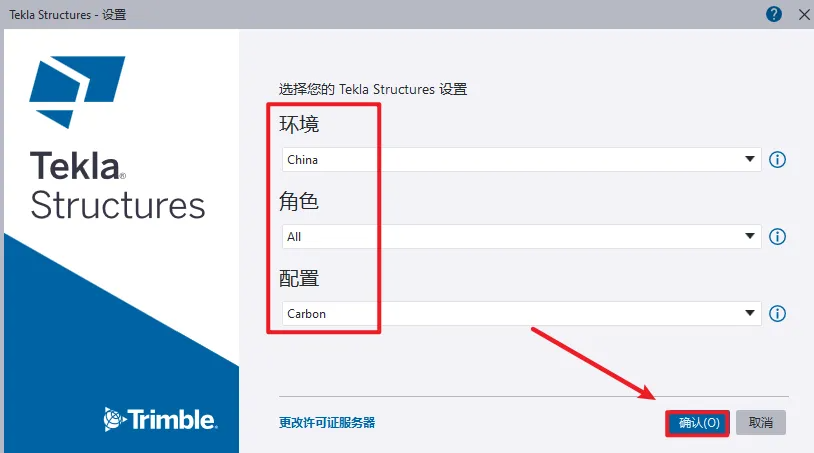Click the Carbon configuration field text
This screenshot has width=814, height=453.
tap(306, 314)
